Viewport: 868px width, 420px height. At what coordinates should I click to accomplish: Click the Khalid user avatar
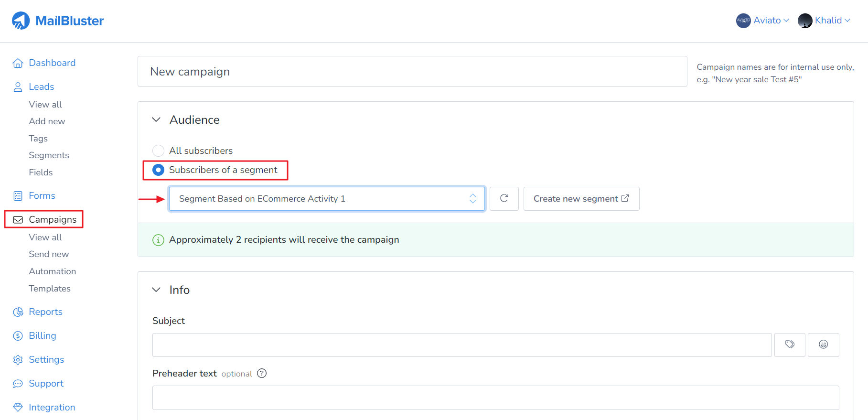click(805, 21)
